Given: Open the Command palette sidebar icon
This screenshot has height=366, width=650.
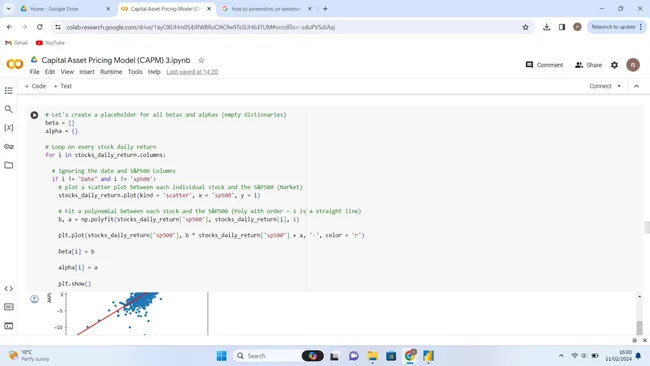Looking at the screenshot, I should pyautogui.click(x=8, y=307).
